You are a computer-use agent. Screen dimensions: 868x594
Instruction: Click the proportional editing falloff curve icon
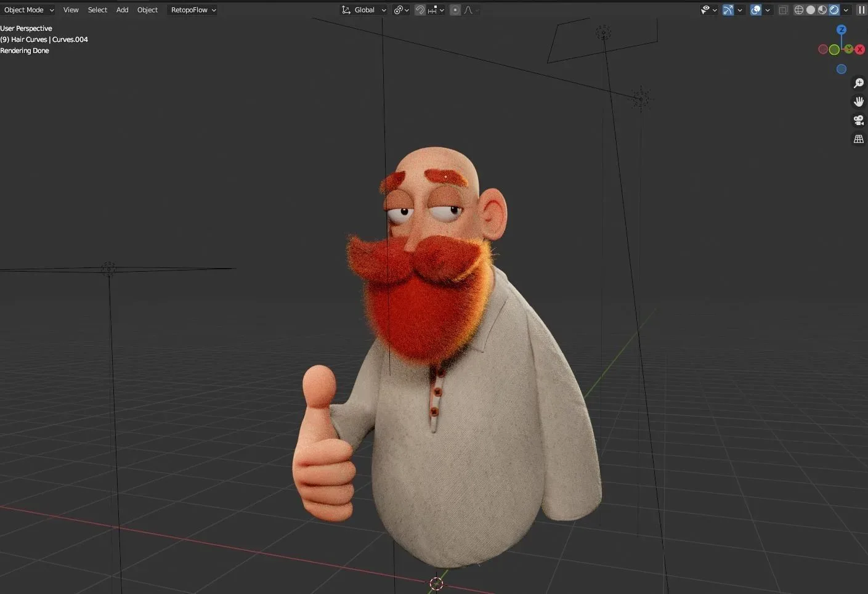pos(468,10)
